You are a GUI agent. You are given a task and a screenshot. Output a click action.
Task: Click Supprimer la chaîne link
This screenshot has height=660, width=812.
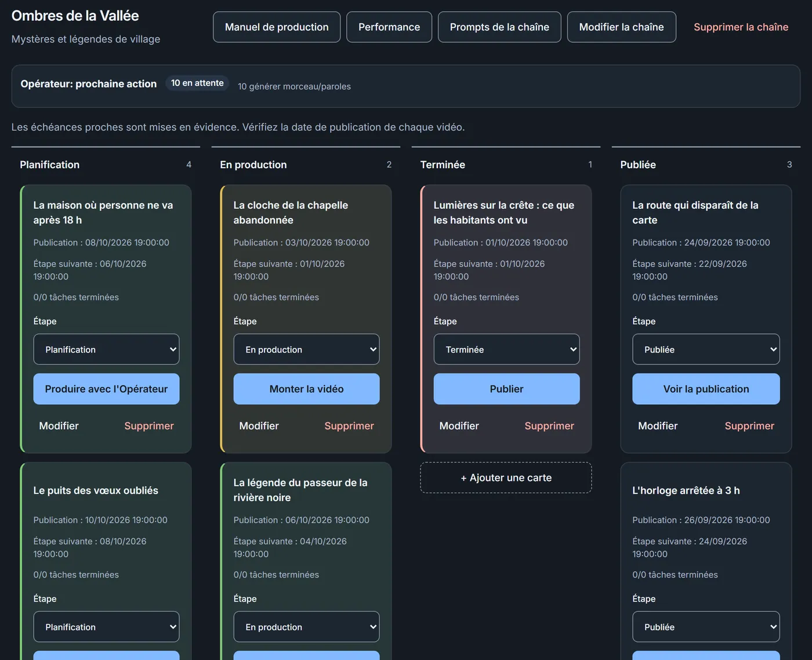point(741,27)
